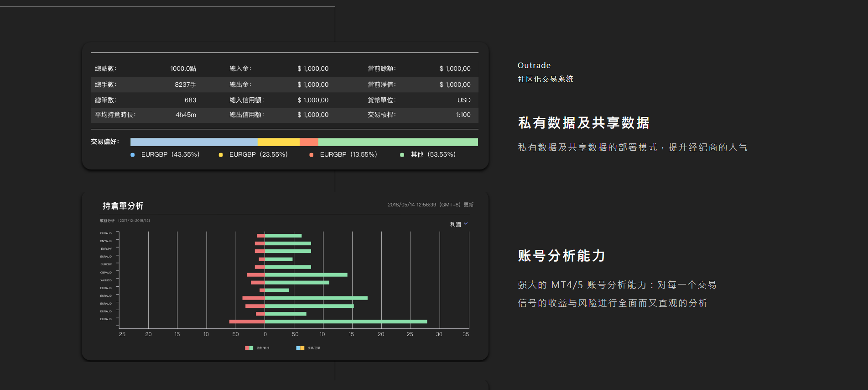Click the yellow segment of 交易偏好 bar
This screenshot has width=868, height=390.
coord(279,142)
